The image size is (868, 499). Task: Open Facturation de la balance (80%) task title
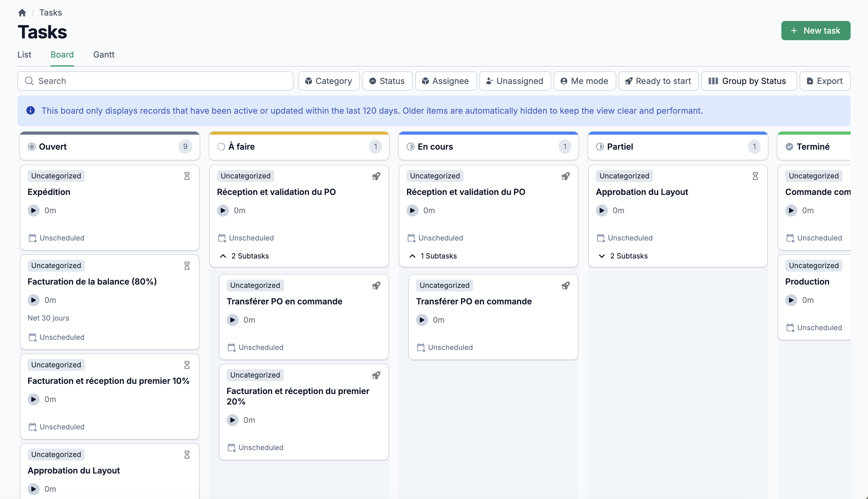(x=92, y=282)
